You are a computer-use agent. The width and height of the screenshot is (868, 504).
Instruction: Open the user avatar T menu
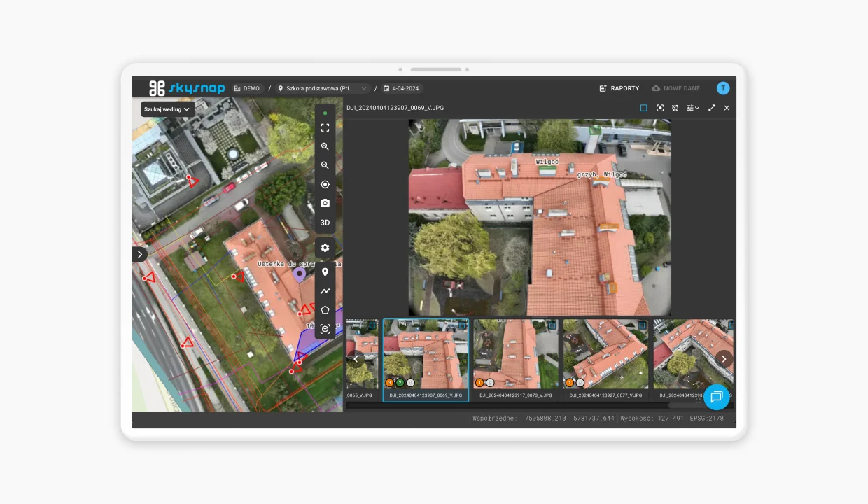point(723,88)
